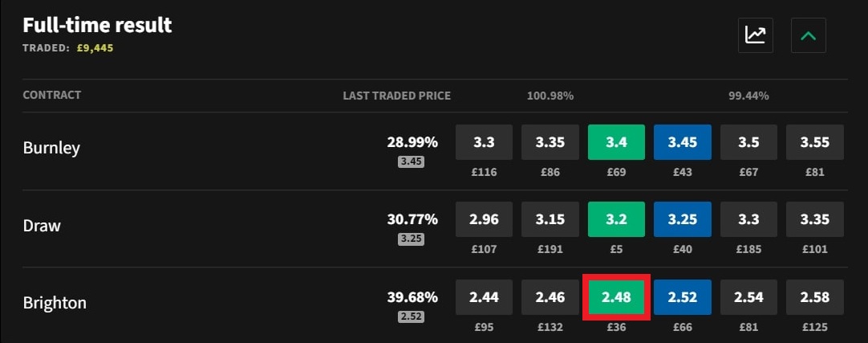Click Draw 3.3 lay price
This screenshot has height=343, width=868.
[748, 219]
